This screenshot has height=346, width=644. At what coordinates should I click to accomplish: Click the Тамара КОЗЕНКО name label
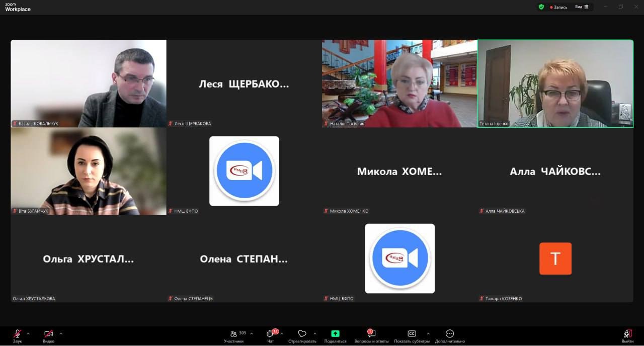[504, 299]
